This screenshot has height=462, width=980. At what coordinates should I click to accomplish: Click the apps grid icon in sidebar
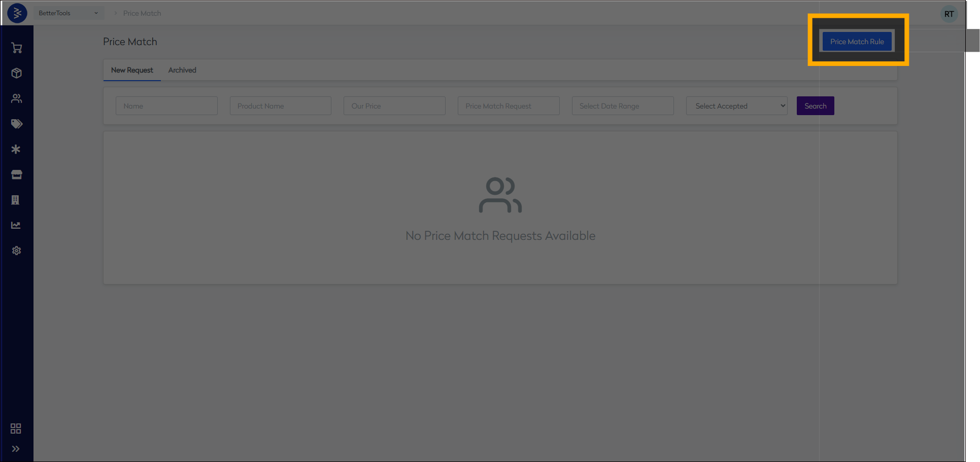tap(16, 429)
